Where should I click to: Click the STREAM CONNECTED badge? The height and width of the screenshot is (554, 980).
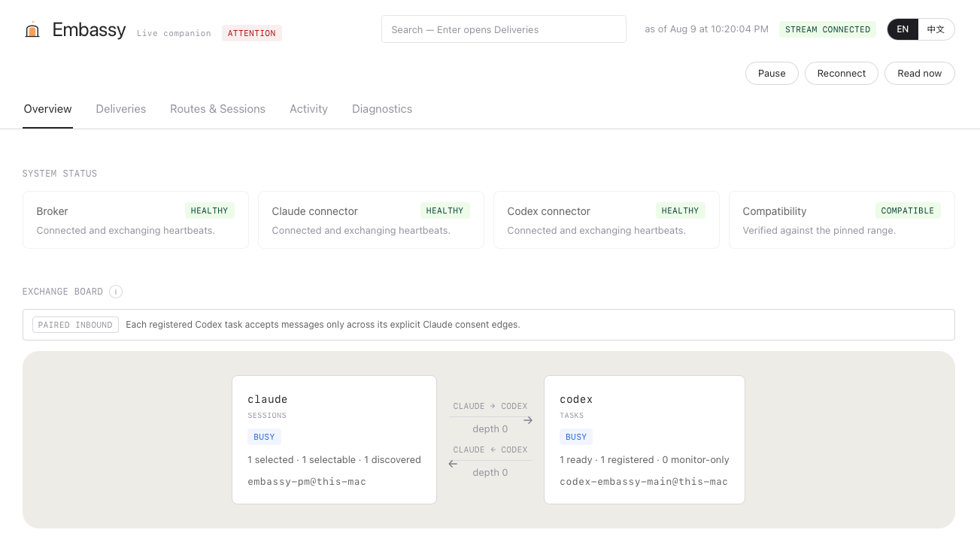coord(827,29)
